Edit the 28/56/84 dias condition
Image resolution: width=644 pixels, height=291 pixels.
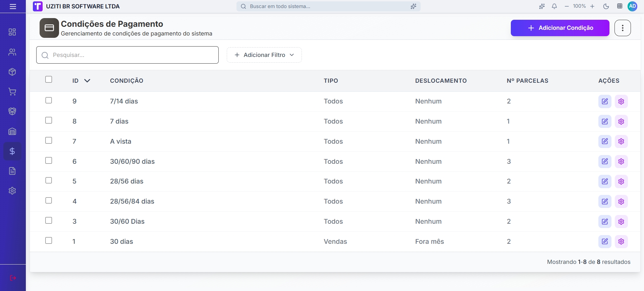point(605,202)
